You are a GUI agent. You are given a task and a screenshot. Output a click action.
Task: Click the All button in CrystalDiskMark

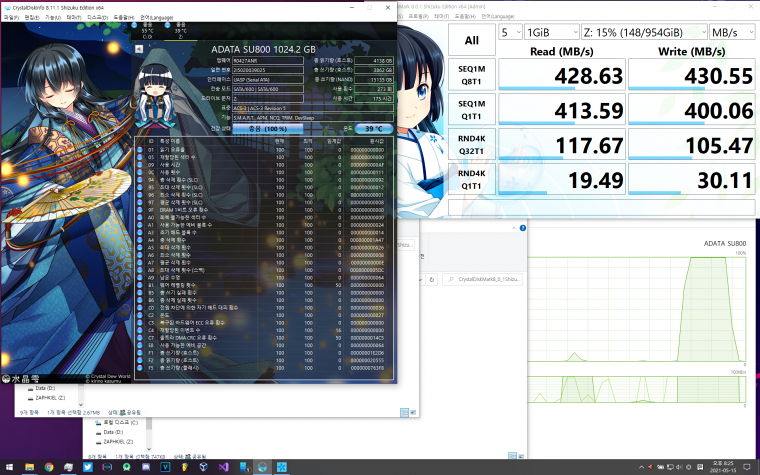[472, 40]
